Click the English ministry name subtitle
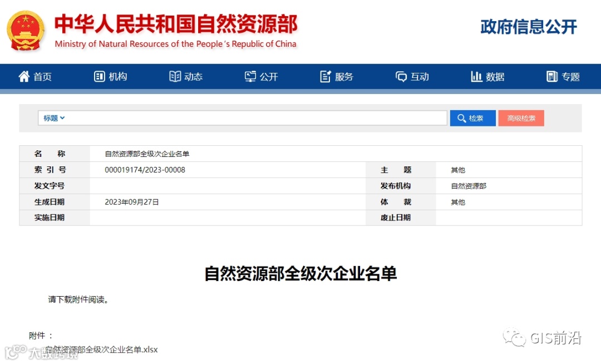Image resolution: width=601 pixels, height=364 pixels. [175, 44]
